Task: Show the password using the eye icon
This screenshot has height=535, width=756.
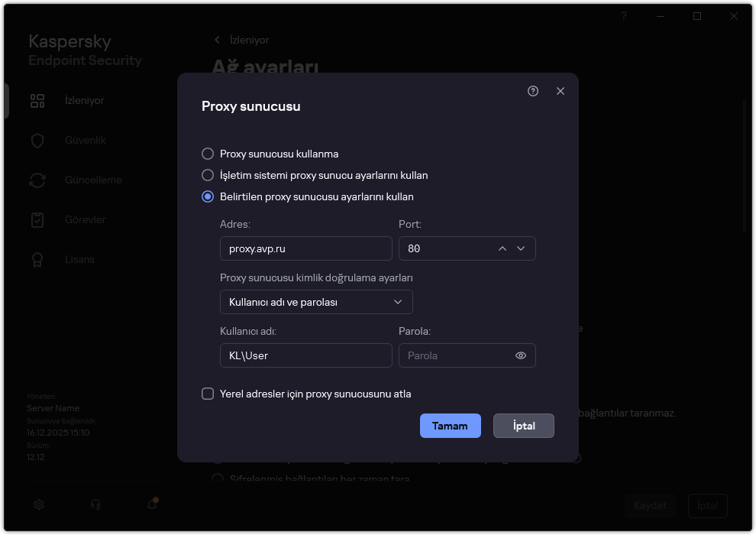Action: (x=520, y=355)
